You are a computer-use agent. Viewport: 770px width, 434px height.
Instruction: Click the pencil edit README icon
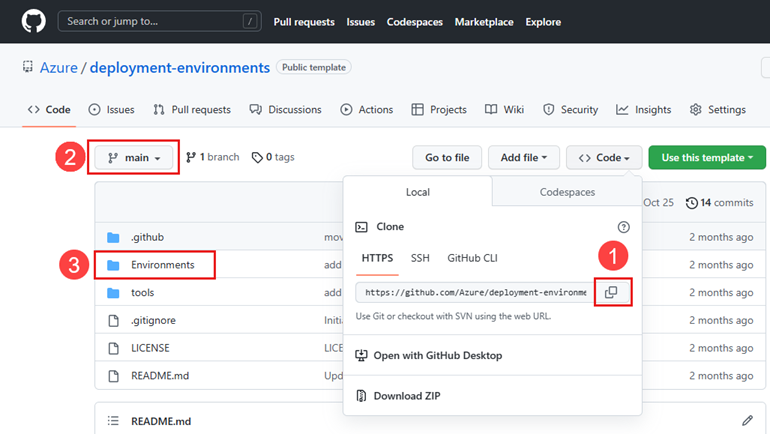747,421
